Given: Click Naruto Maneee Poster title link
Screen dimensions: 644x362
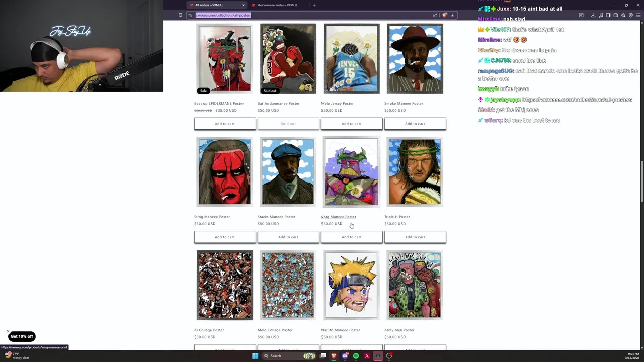Looking at the screenshot, I should (341, 330).
